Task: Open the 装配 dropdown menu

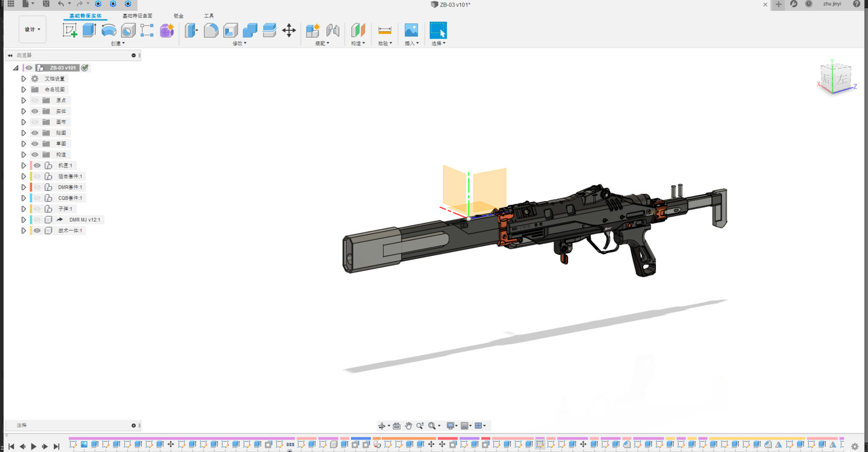Action: pos(322,43)
